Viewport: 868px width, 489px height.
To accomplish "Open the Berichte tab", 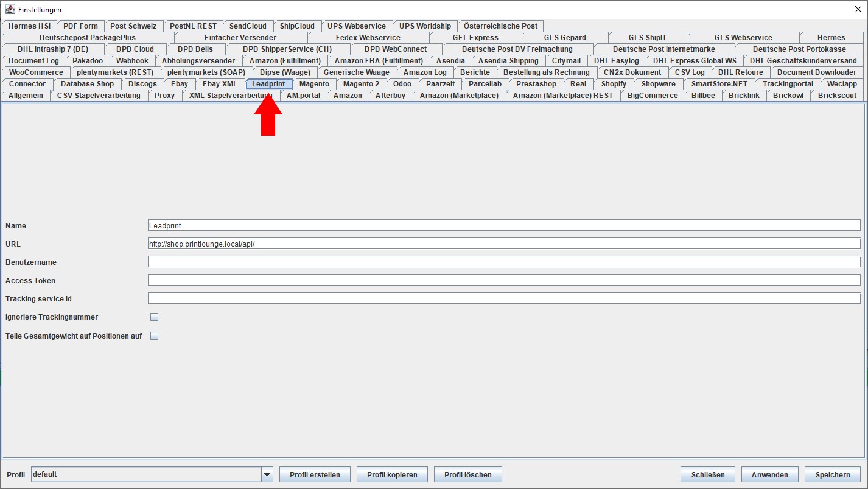I will (x=475, y=72).
